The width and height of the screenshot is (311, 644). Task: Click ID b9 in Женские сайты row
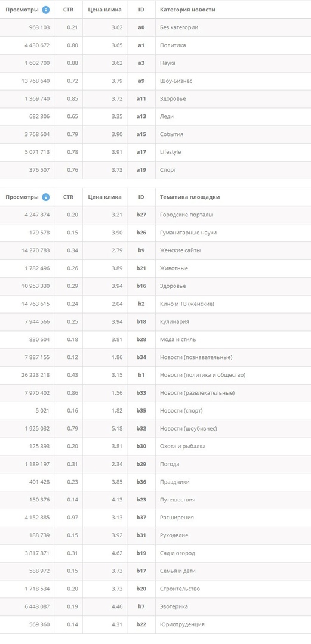tap(141, 250)
